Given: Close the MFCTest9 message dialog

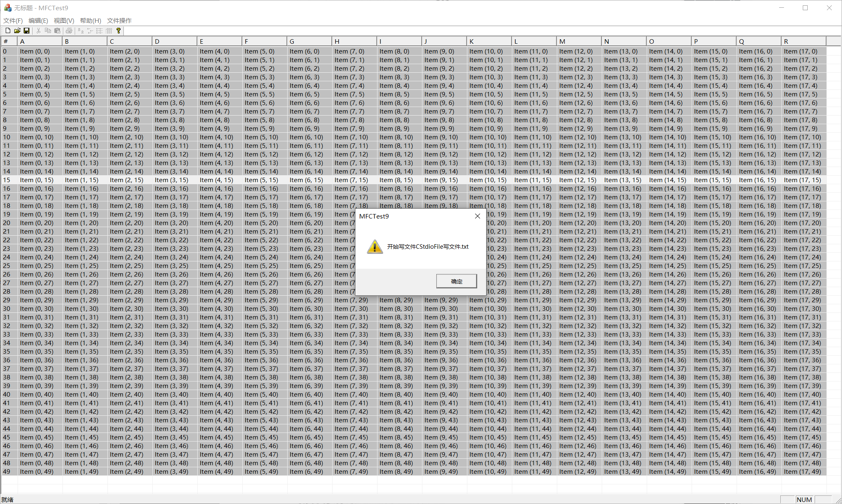Looking at the screenshot, I should coord(477,216).
